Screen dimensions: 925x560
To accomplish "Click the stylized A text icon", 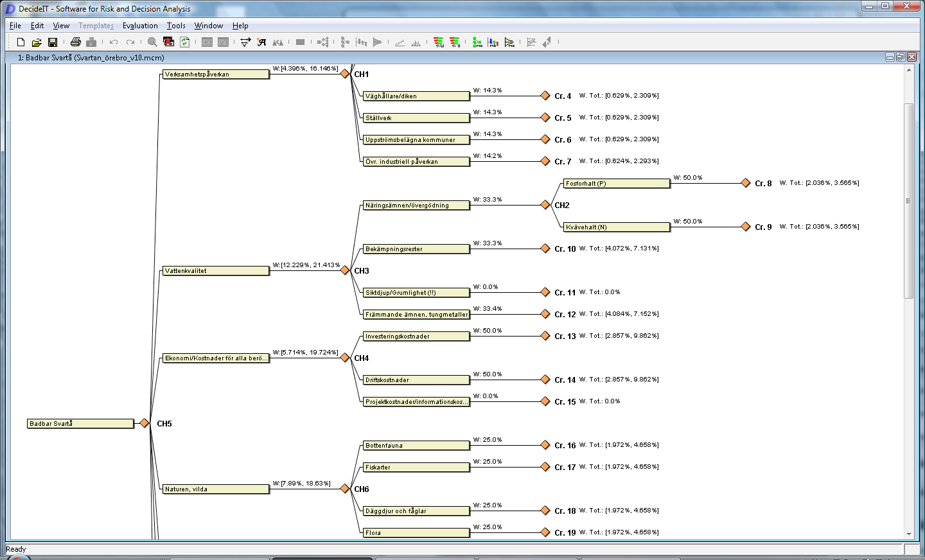I will pos(261,42).
